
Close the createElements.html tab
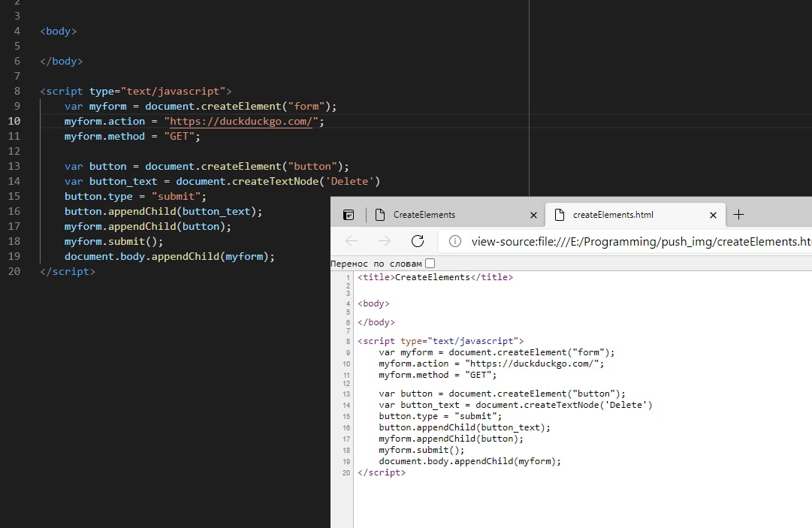pos(713,216)
